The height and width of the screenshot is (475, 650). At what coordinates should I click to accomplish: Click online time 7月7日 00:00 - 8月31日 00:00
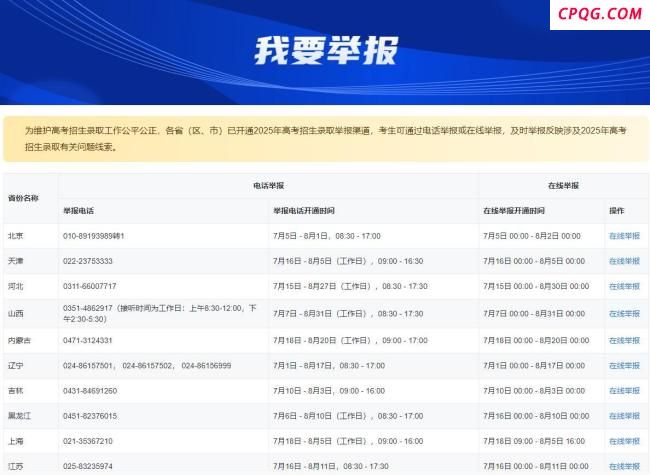click(534, 314)
